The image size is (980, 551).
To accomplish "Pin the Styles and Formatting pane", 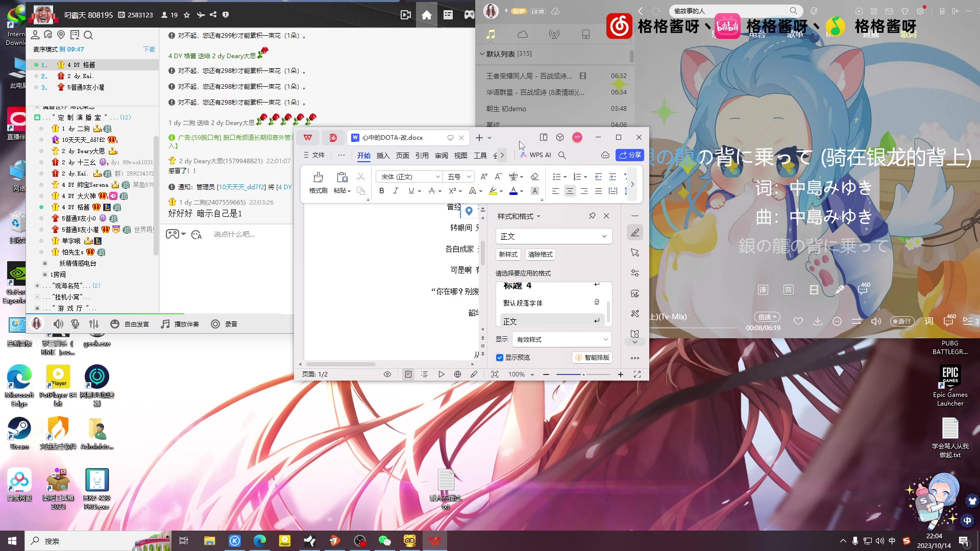I will [x=592, y=216].
